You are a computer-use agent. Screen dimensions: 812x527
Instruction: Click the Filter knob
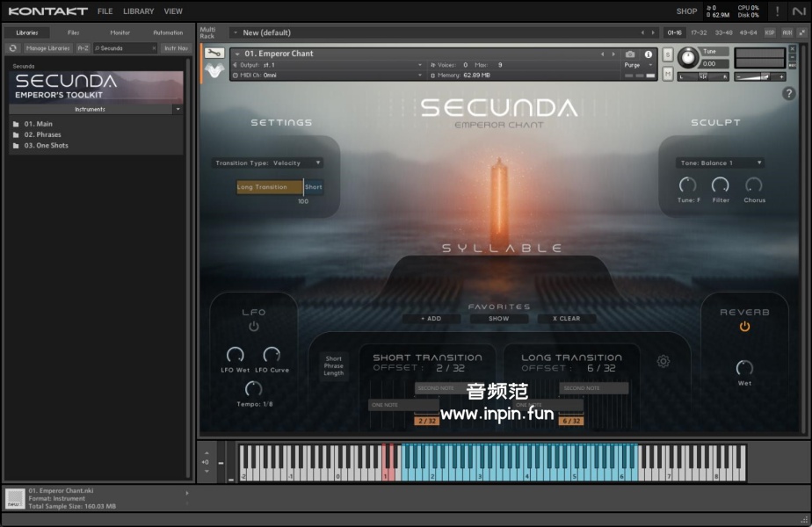[721, 184]
